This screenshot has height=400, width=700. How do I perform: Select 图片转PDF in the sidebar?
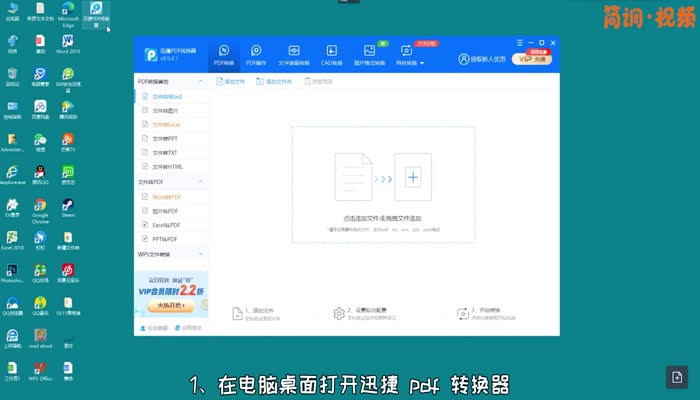pos(171,211)
